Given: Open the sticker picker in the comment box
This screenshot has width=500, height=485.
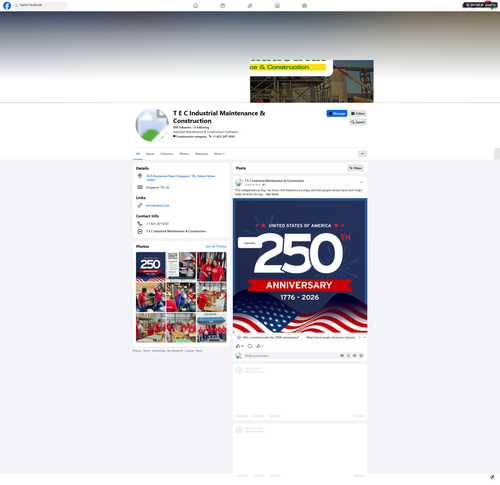Looking at the screenshot, I should [x=361, y=356].
